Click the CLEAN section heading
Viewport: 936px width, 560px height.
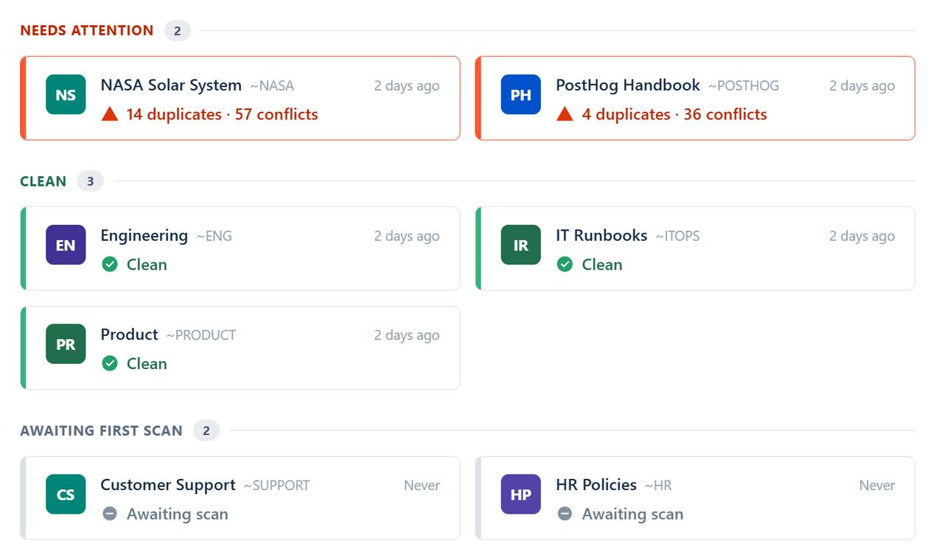(43, 181)
